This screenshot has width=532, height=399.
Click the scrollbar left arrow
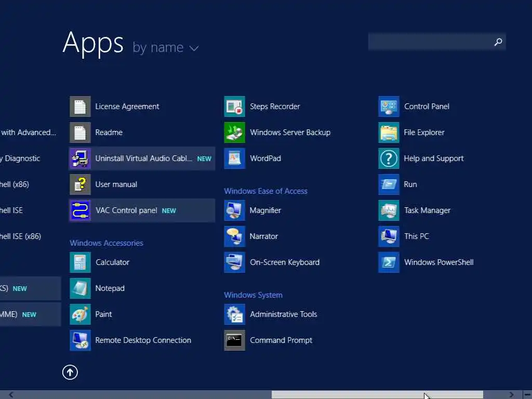pos(11,395)
